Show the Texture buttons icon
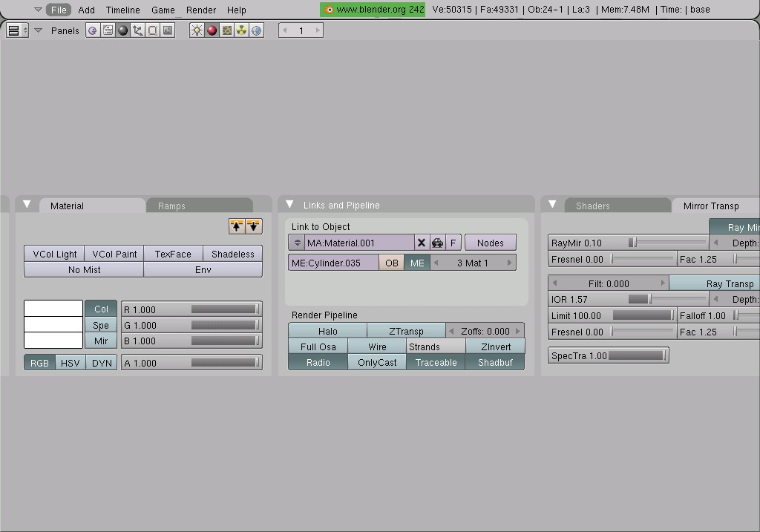Viewport: 760px width, 532px height. coord(227,30)
